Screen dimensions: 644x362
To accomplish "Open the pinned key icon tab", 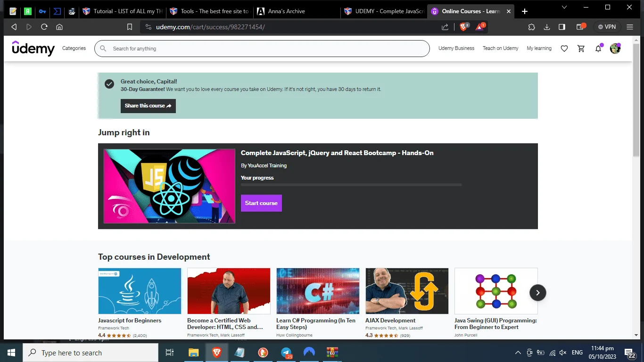I will (x=42, y=11).
